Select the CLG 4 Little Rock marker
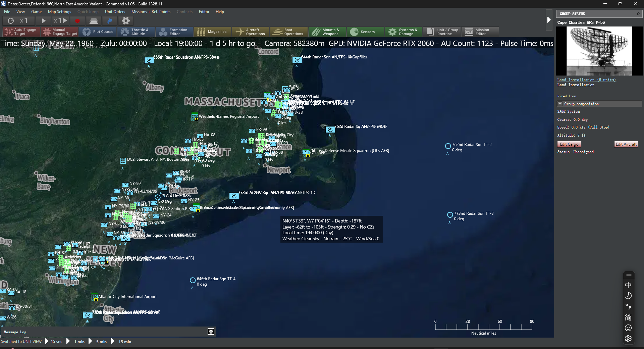Image resolution: width=644 pixels, height=349 pixels. (158, 197)
